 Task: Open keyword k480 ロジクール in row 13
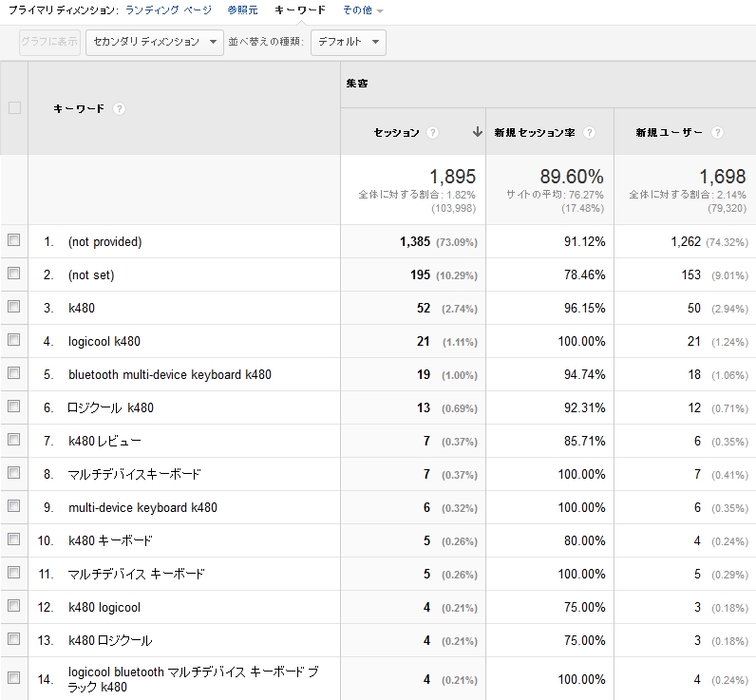coord(110,641)
